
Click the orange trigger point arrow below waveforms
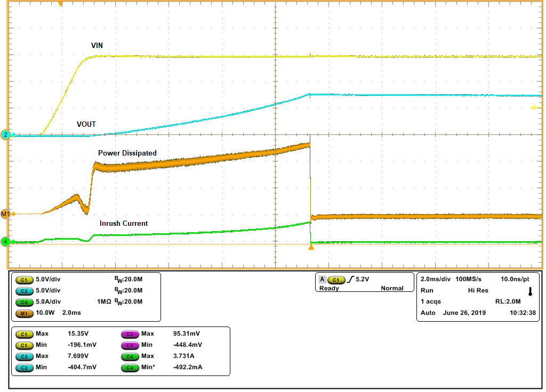pyautogui.click(x=311, y=247)
